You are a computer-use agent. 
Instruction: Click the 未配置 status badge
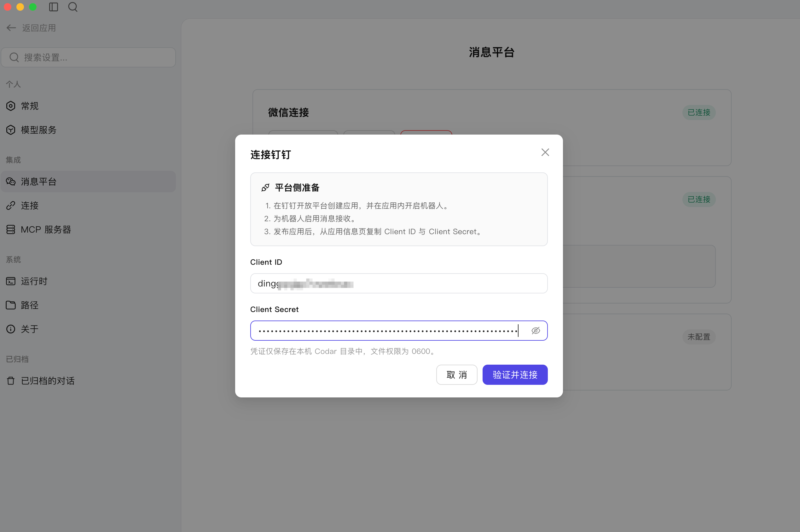pyautogui.click(x=699, y=337)
